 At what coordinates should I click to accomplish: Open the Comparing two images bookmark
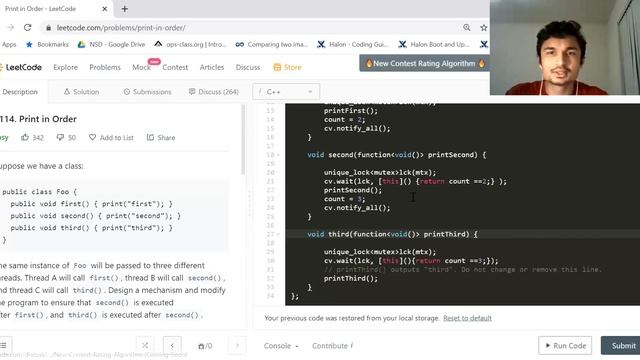click(272, 44)
